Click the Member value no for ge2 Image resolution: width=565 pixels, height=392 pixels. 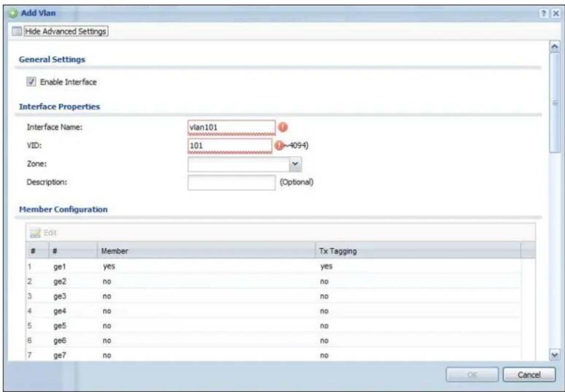[107, 282]
